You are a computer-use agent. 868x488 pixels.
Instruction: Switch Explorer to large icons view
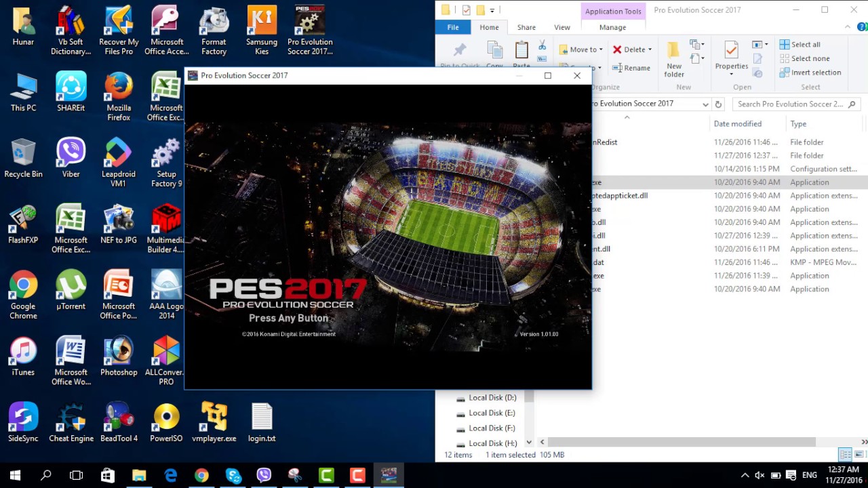coord(859,455)
